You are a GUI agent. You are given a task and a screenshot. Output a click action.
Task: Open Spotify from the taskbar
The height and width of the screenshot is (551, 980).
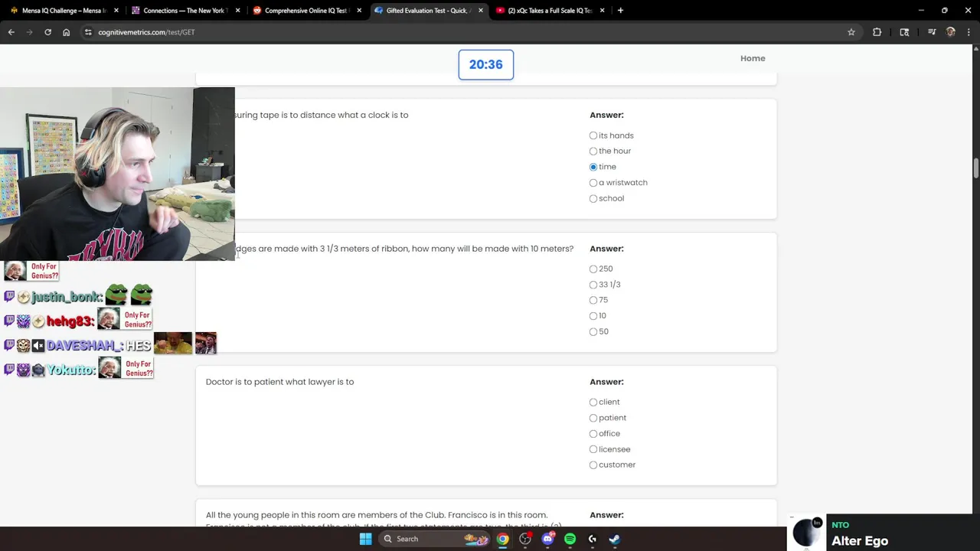[570, 539]
